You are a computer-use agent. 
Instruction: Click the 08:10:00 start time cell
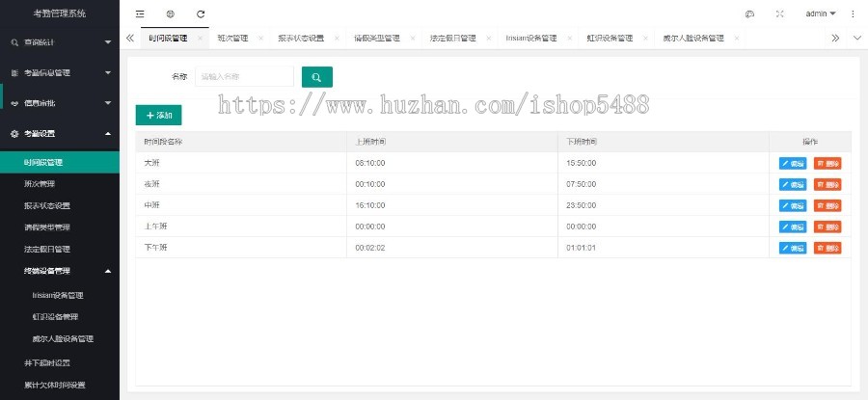coord(452,163)
